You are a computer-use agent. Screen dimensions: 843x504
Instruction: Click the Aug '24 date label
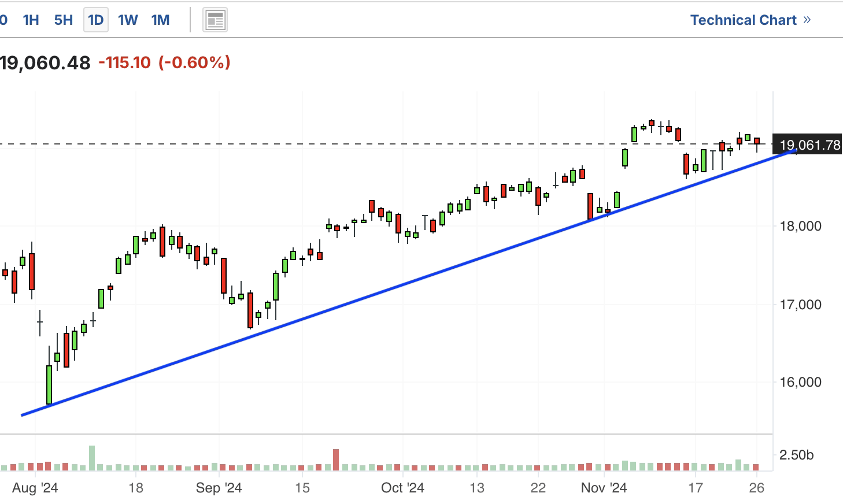[35, 488]
